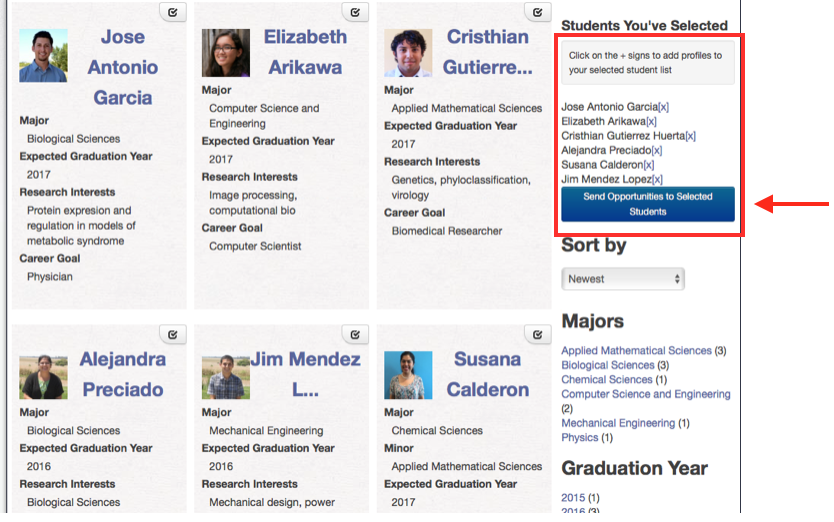Toggle selection icon on Elizabeth Arikawa card
This screenshot has width=834, height=522.
[x=356, y=13]
